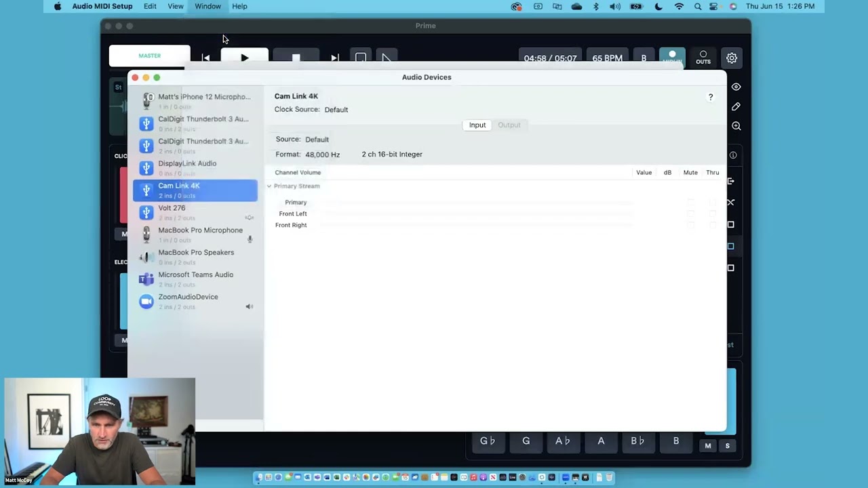868x488 pixels.
Task: Select ZoomAudioDevice in the sidebar
Action: point(195,302)
